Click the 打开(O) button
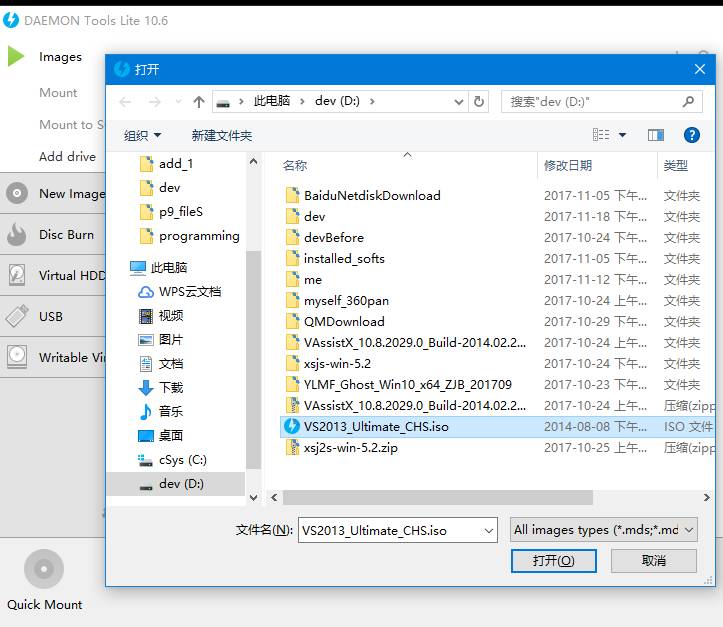723x627 pixels. point(553,561)
